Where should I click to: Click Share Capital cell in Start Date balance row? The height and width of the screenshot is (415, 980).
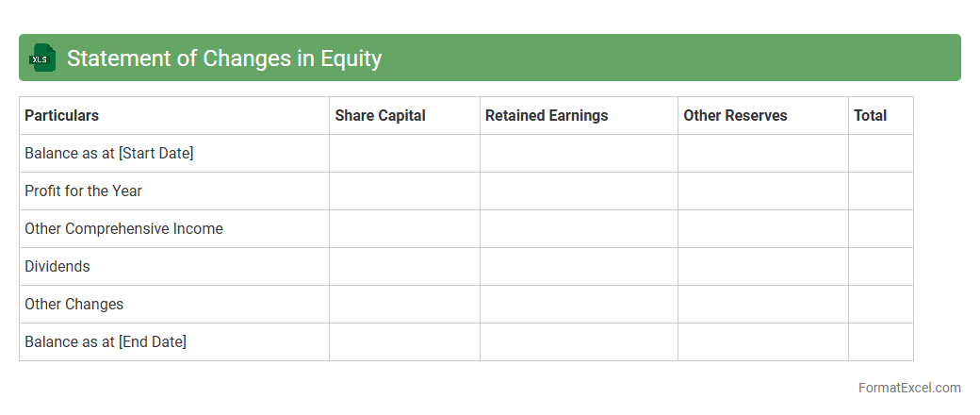tap(404, 154)
